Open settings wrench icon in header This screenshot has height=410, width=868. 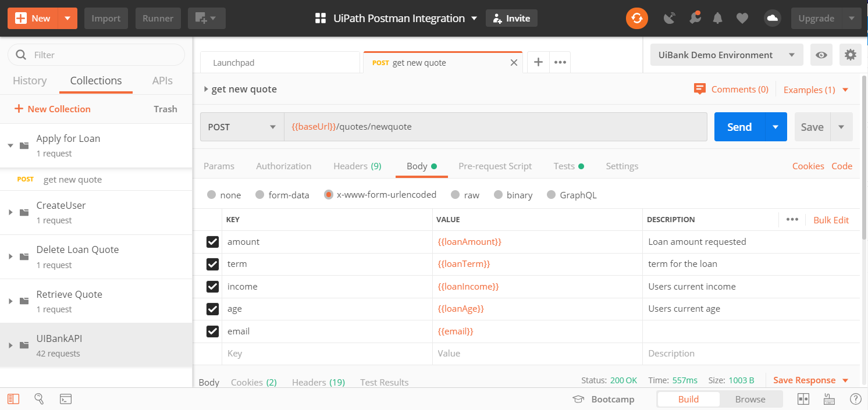pyautogui.click(x=694, y=19)
